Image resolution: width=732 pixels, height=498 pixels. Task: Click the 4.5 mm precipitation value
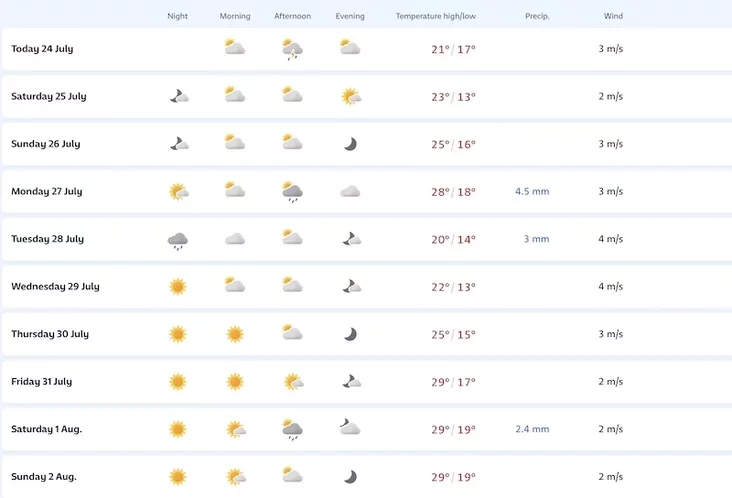point(532,191)
